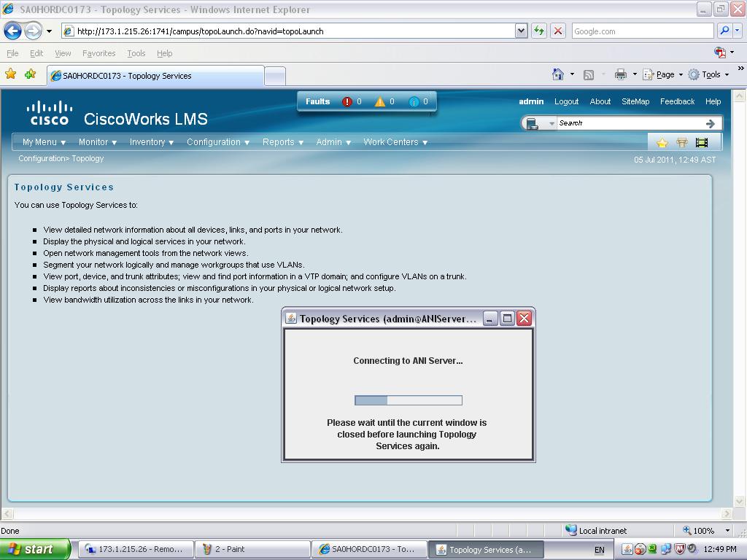
Task: Go back with the browser Back arrow
Action: tap(13, 31)
